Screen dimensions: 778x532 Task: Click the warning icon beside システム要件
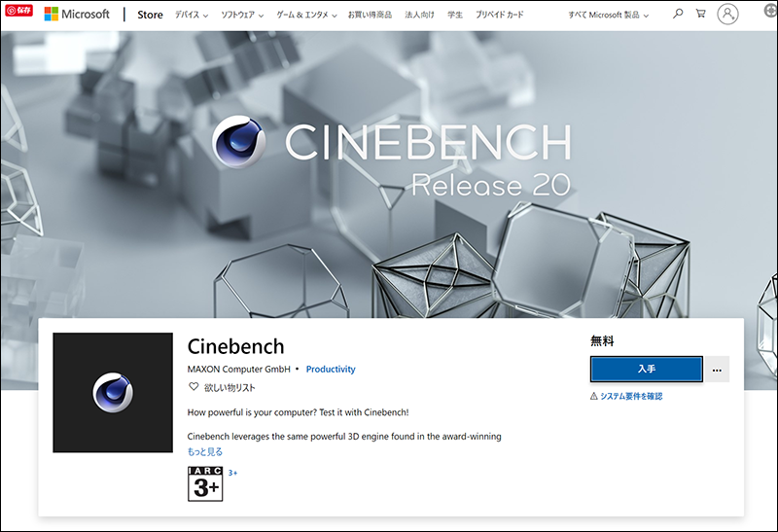593,396
